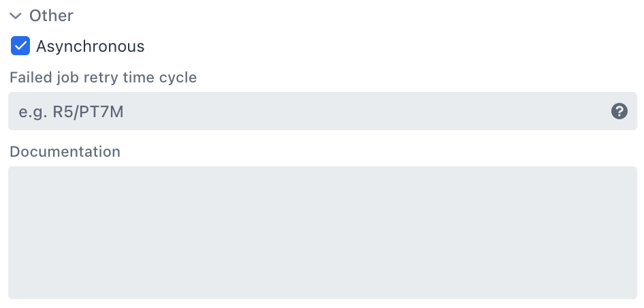Screen dimensions: 644x308
Task: Open the retry cycle tooltip icon
Action: (x=619, y=111)
